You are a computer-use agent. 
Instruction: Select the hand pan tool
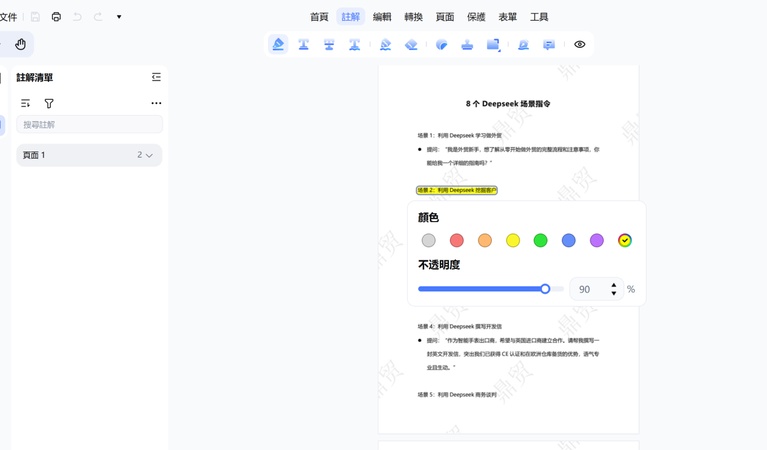coord(20,45)
